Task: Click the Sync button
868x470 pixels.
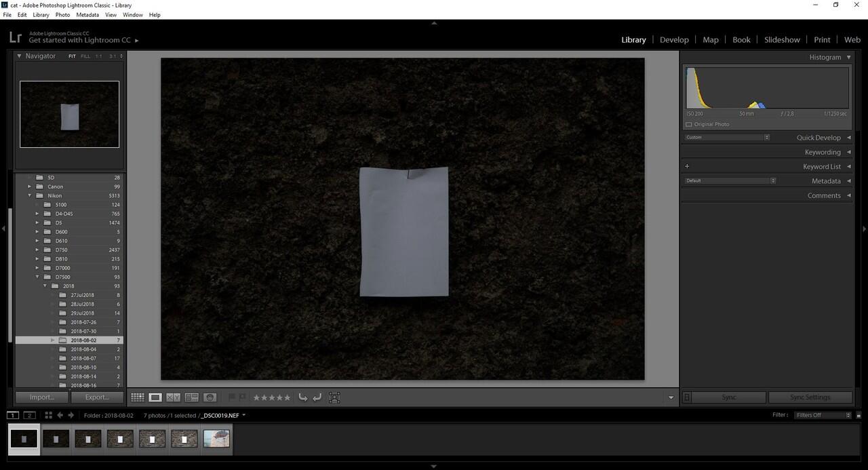Action: [x=729, y=397]
